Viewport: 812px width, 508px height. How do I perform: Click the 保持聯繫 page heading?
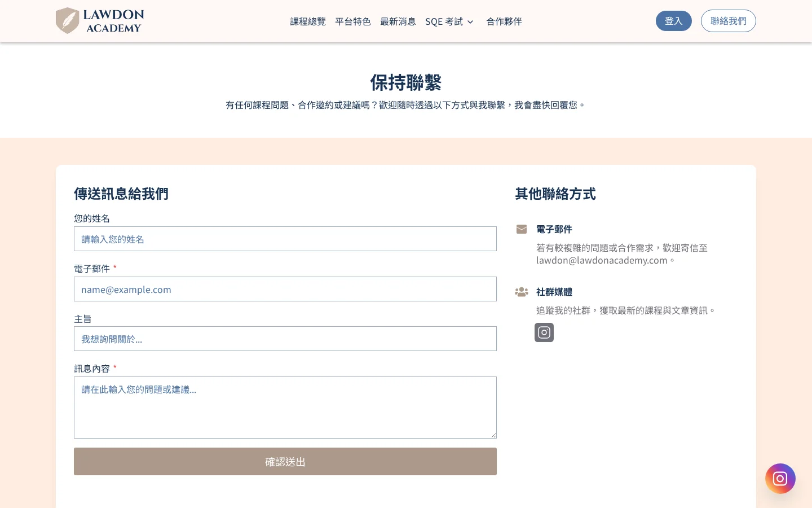point(405,82)
